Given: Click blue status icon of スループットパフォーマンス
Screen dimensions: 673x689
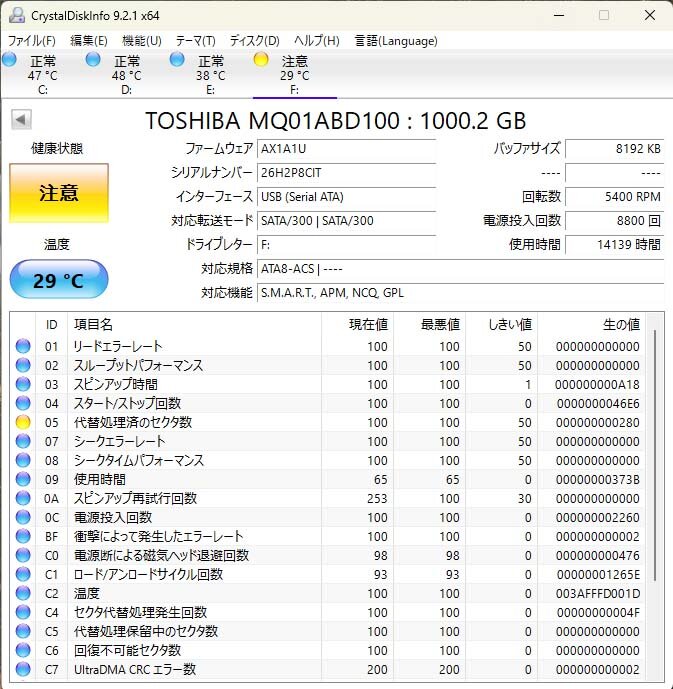Looking at the screenshot, I should pyautogui.click(x=23, y=365).
